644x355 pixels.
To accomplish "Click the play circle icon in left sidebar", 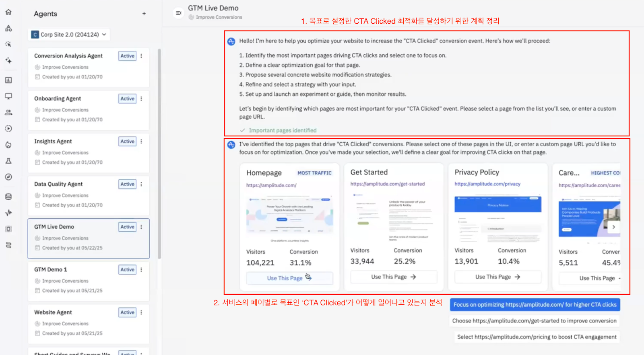I will (8, 129).
